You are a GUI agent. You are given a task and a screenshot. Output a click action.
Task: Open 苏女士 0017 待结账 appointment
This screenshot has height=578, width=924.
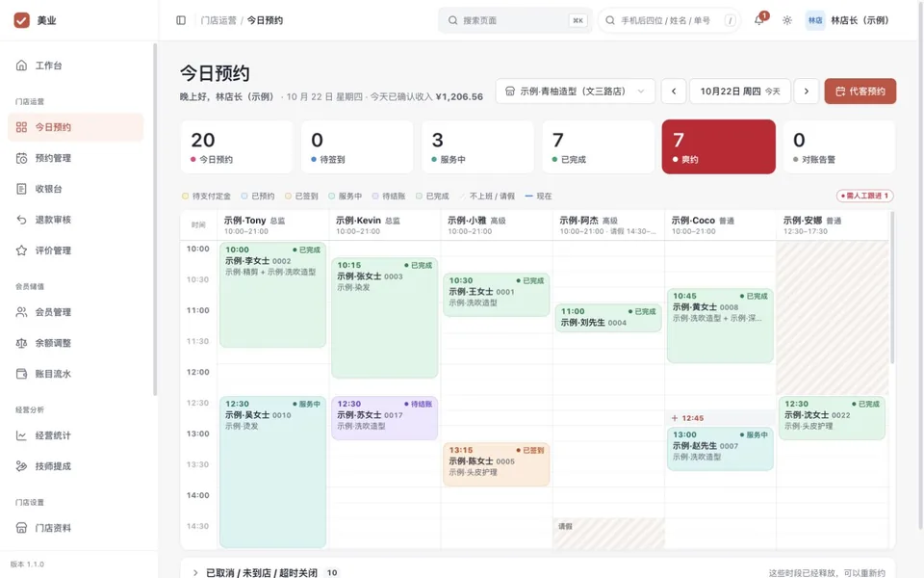tap(385, 417)
